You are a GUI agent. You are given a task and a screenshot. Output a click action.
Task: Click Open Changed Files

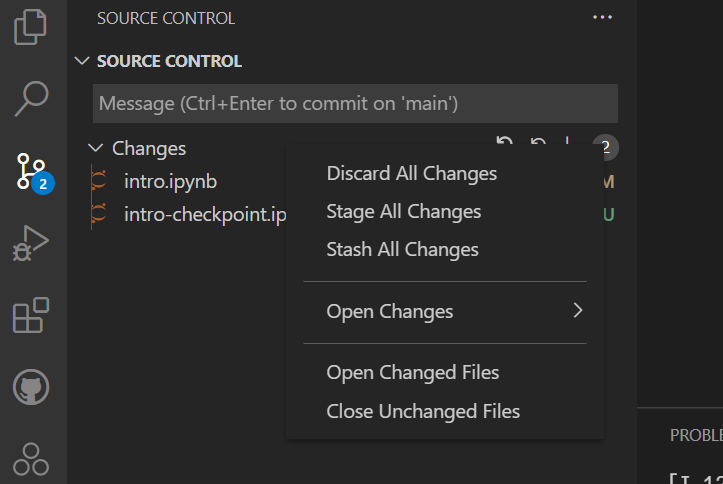click(x=413, y=373)
